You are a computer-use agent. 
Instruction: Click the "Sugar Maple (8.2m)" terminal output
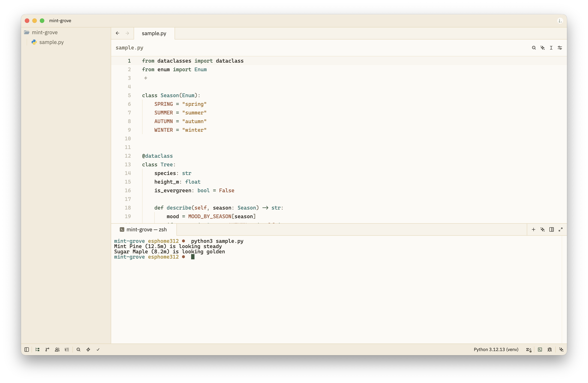coord(142,252)
